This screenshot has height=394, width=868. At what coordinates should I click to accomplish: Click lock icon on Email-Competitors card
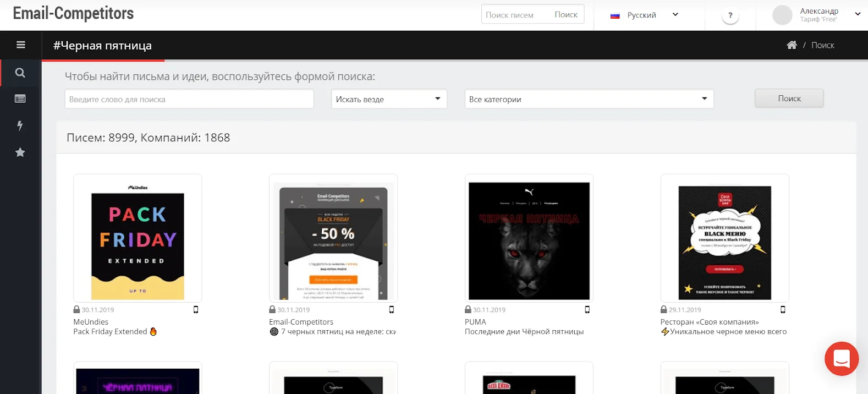272,310
